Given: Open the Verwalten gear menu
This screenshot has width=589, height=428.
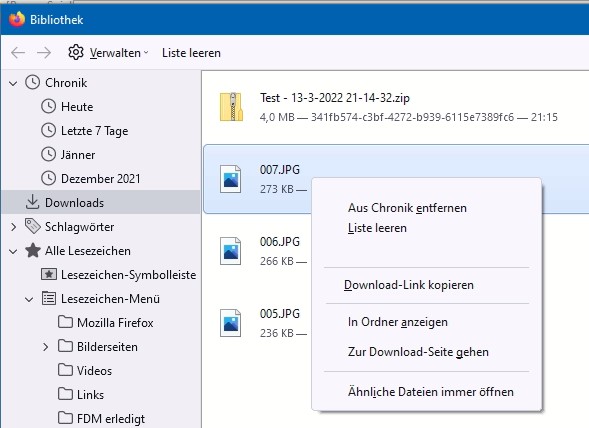Looking at the screenshot, I should click(x=108, y=53).
